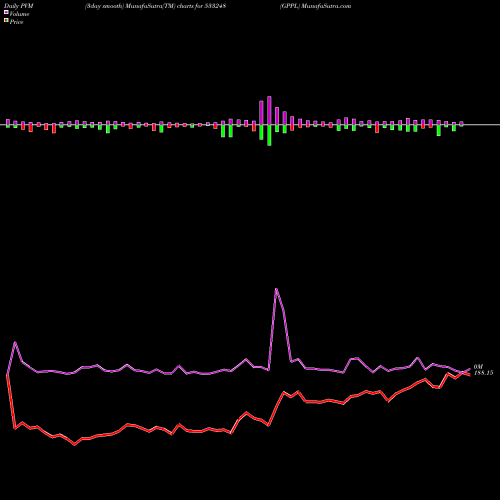
Task: Click the tallest magenta volume bar
Action: point(269,111)
